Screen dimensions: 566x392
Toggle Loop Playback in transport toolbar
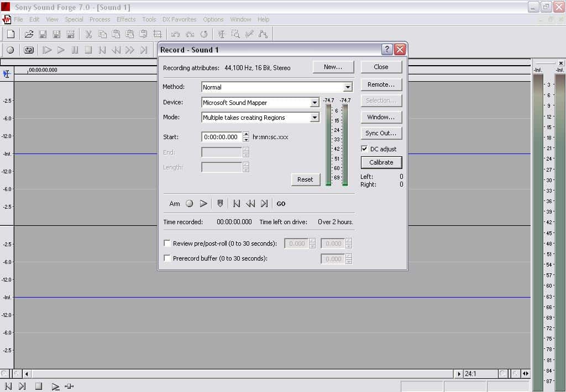(x=29, y=50)
